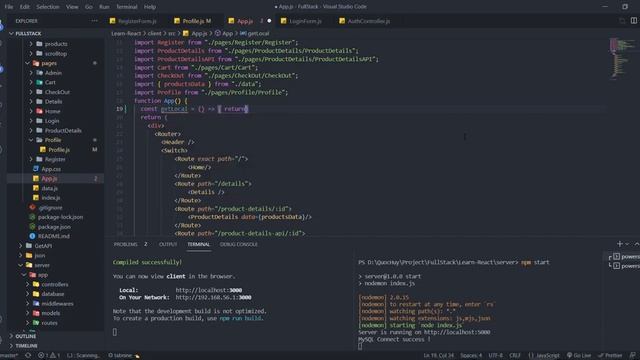Switch to the DEBUG CONSOLE tab

point(239,244)
